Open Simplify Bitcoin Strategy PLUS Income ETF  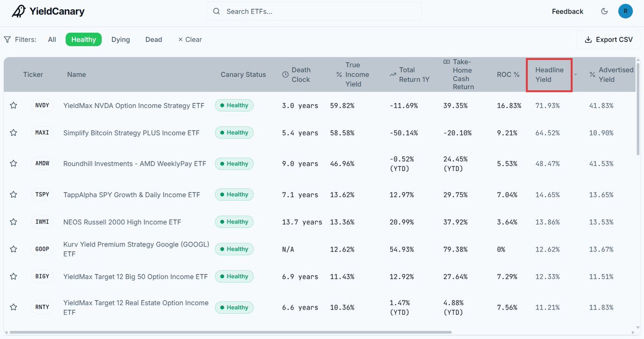point(132,133)
